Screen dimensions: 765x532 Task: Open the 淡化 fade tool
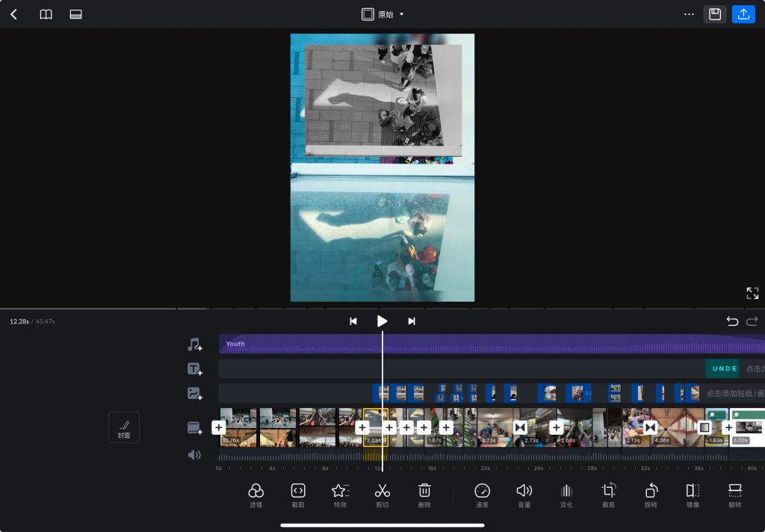[566, 495]
